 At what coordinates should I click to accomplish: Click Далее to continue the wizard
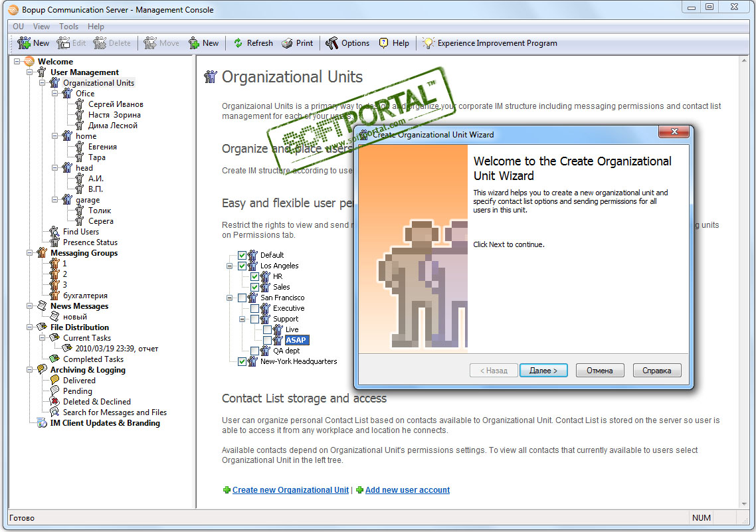[x=543, y=371]
